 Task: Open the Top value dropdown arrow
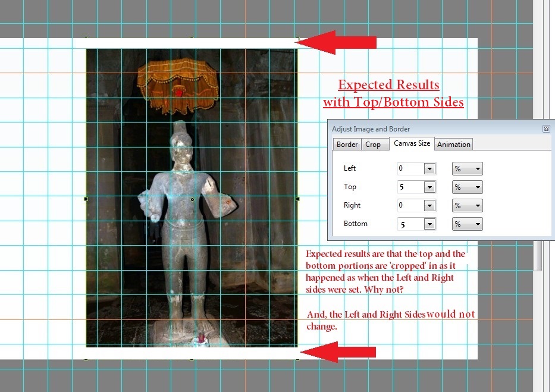pos(430,187)
